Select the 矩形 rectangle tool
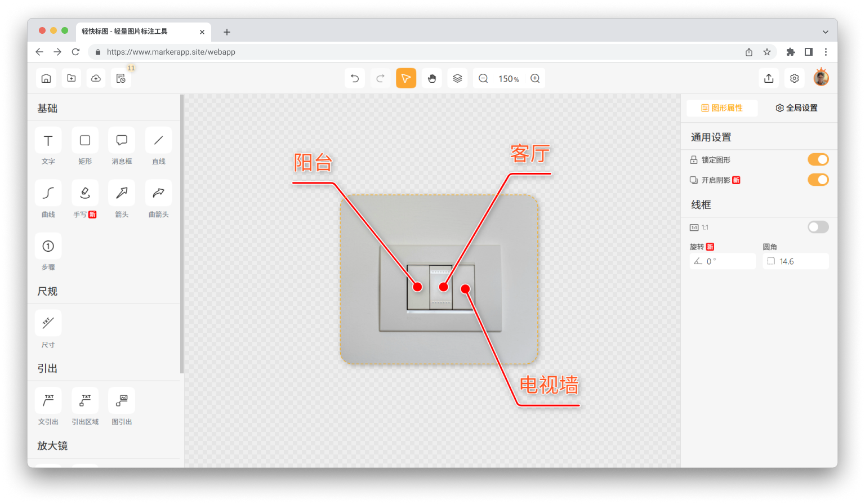Viewport: 865px width, 504px height. click(85, 140)
